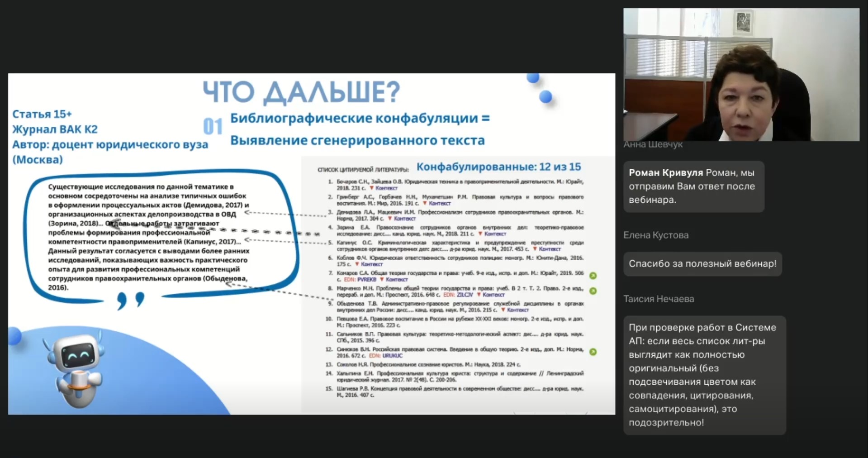The image size is (868, 458).
Task: Open the EDN link PVREKB
Action: point(366,280)
